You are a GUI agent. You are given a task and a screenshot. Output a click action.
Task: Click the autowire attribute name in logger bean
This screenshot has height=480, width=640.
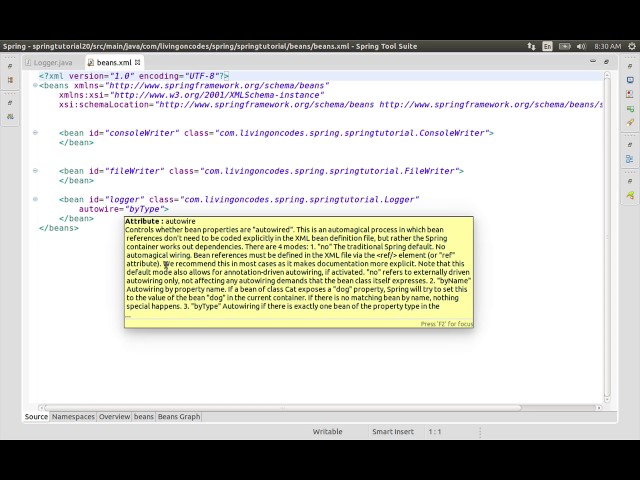(x=98, y=209)
